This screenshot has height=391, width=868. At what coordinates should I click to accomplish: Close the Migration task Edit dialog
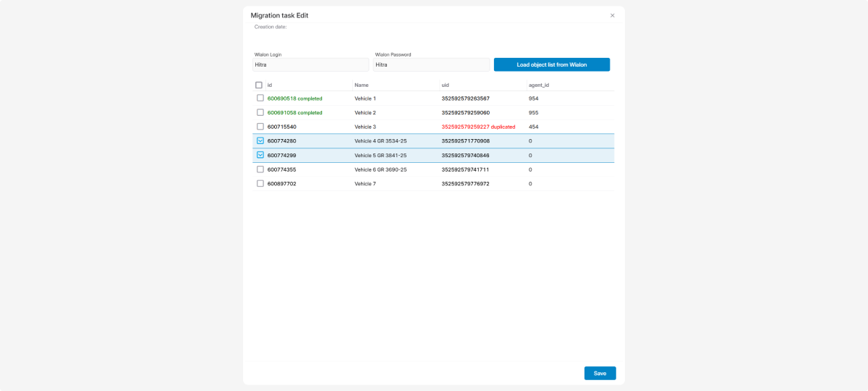(x=612, y=15)
